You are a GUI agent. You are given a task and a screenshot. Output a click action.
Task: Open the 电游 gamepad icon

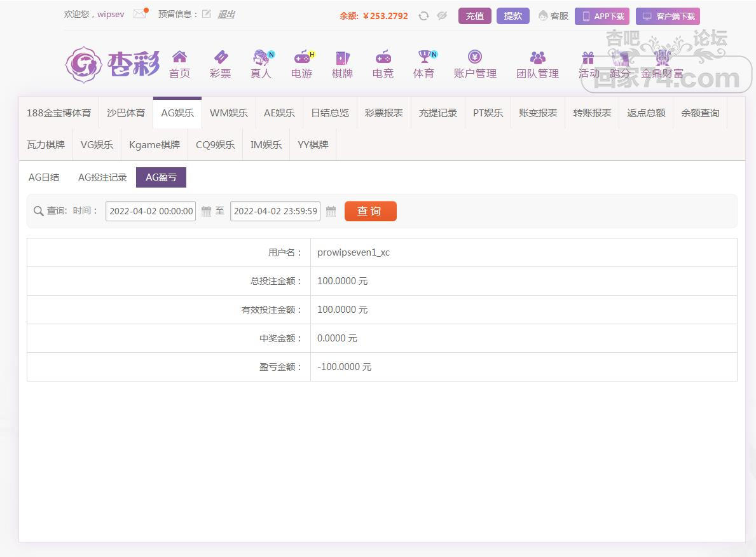pyautogui.click(x=301, y=58)
